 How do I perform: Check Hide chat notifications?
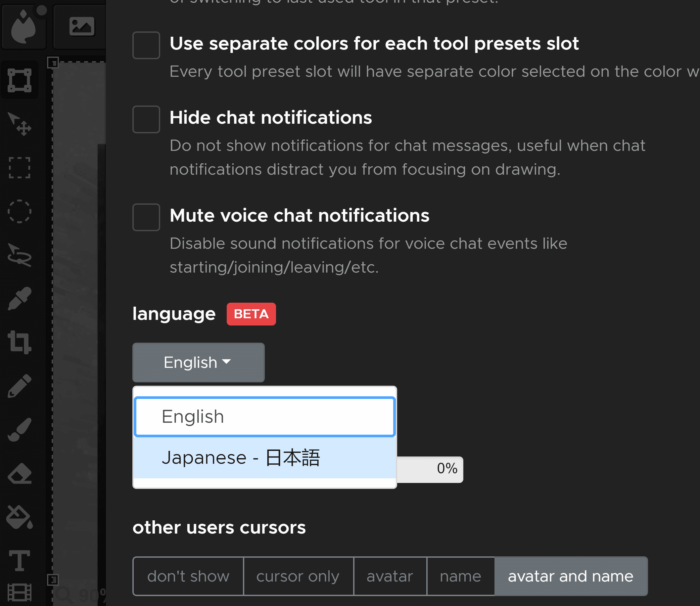click(x=146, y=119)
